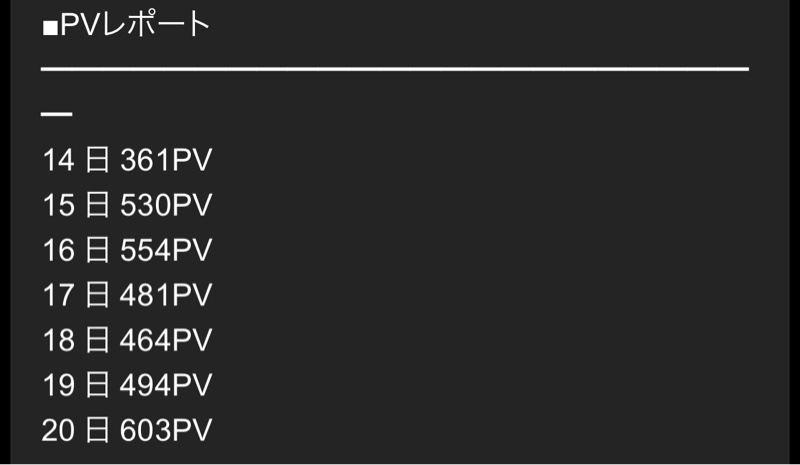Select the 18日 464PV line
The image size is (800, 465).
127,339
